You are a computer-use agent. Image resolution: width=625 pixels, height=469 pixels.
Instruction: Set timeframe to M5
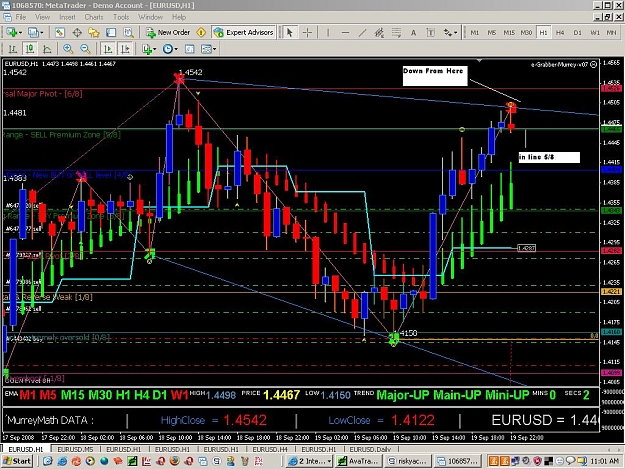point(491,32)
